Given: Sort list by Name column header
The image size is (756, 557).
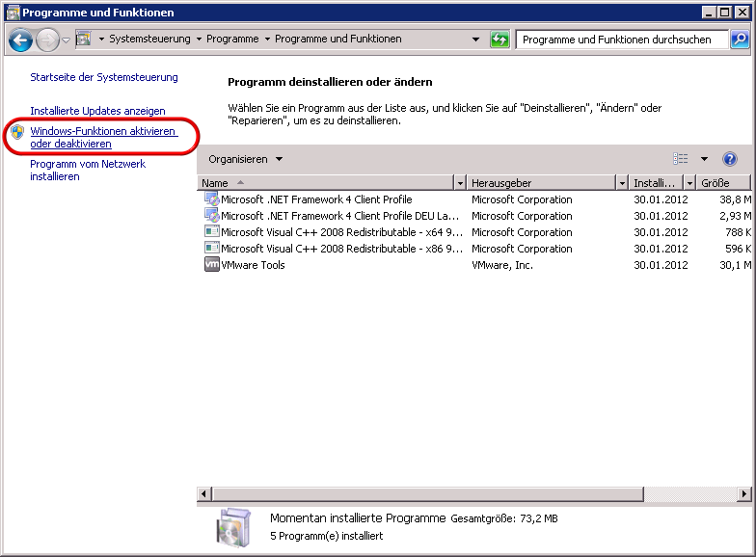Looking at the screenshot, I should [326, 183].
